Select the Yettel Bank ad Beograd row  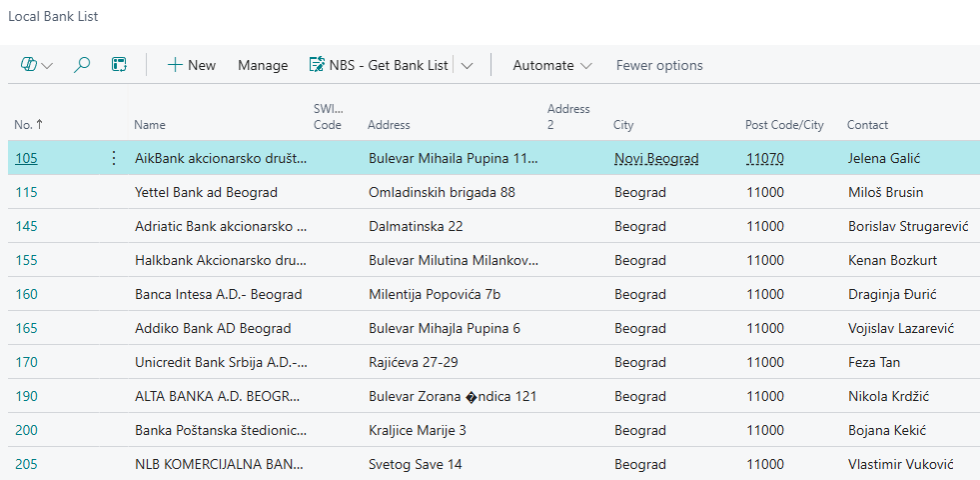point(206,192)
